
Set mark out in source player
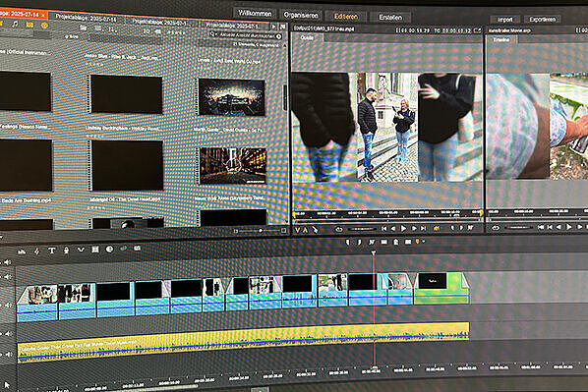tap(461, 228)
